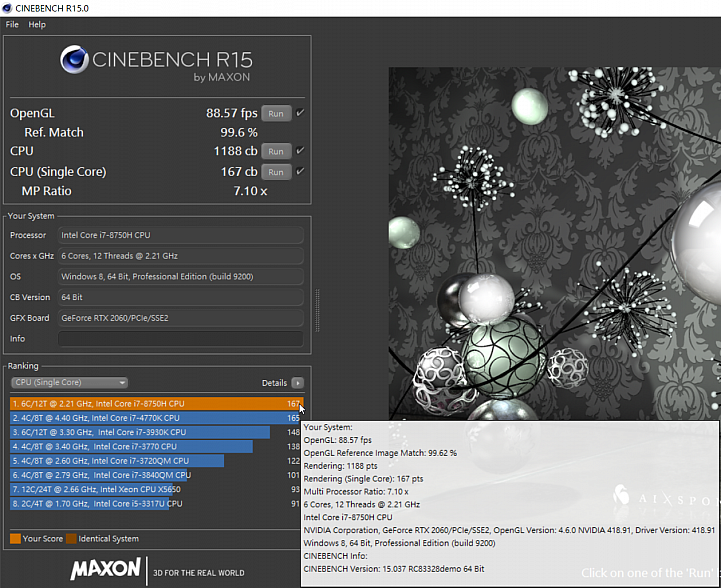The width and height of the screenshot is (721, 588).
Task: Select ranking row 3 i7-3930K CPU
Action: [x=155, y=432]
